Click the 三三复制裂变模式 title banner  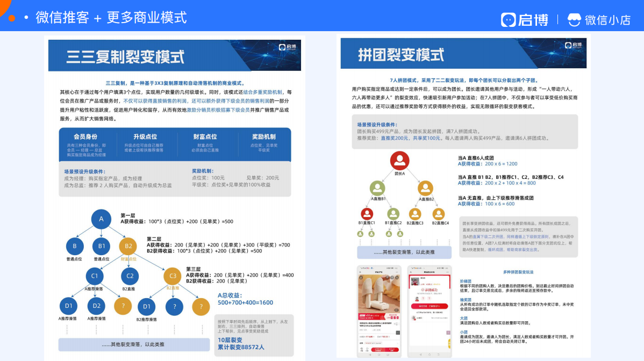click(x=175, y=55)
